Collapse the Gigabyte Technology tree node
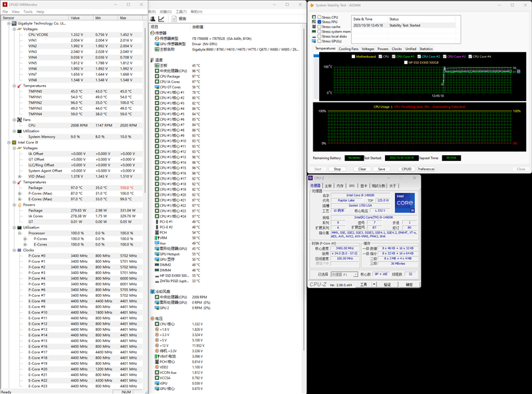Viewport: 532px width, 394px height. (x=9, y=23)
